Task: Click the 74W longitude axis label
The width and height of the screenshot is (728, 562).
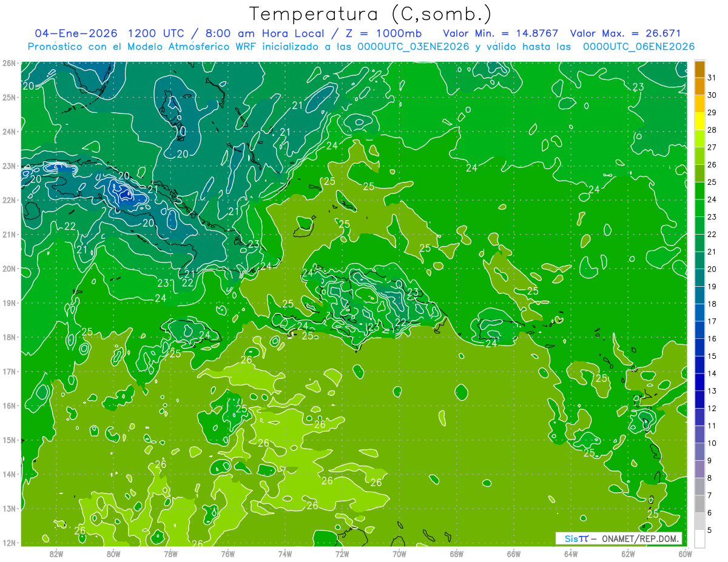Action: click(x=285, y=553)
